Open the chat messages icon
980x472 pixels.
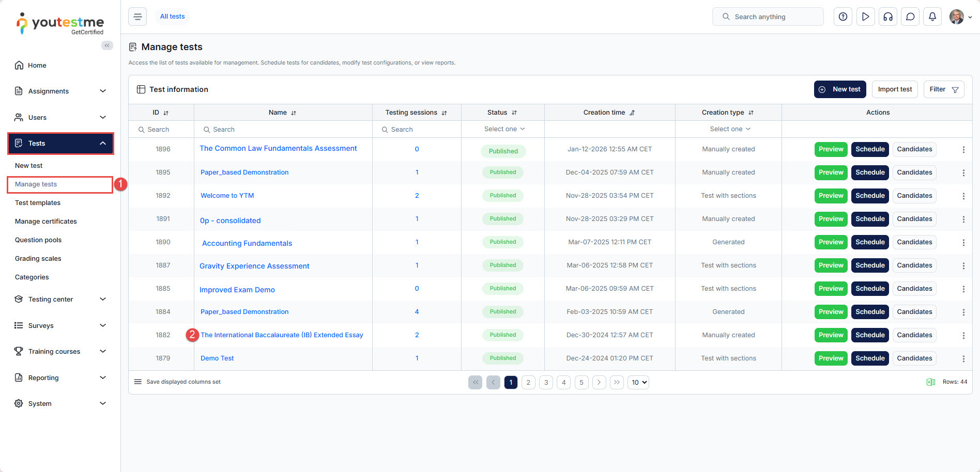[x=910, y=17]
